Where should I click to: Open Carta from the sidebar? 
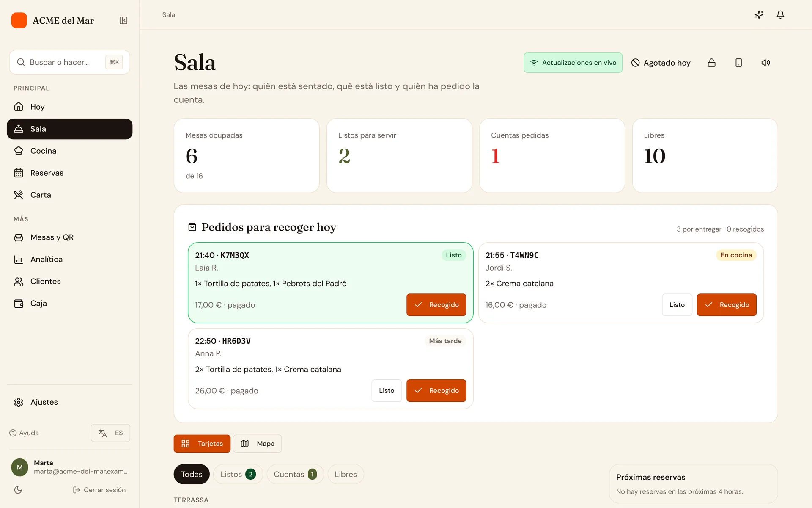pyautogui.click(x=69, y=195)
